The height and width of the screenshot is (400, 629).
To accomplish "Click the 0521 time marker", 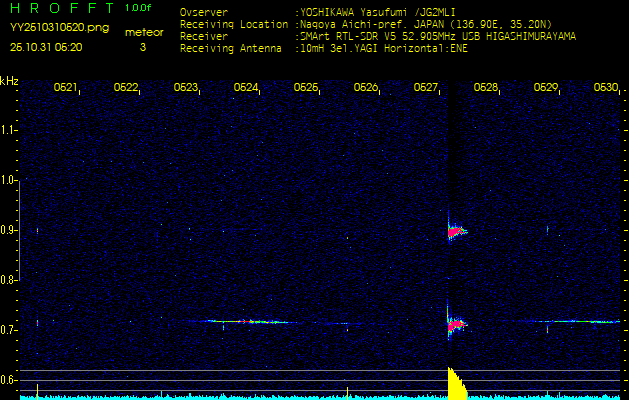I will tap(66, 88).
